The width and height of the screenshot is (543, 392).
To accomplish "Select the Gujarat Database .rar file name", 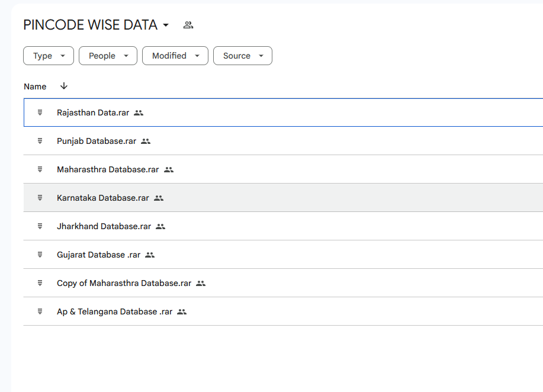I will tap(98, 255).
